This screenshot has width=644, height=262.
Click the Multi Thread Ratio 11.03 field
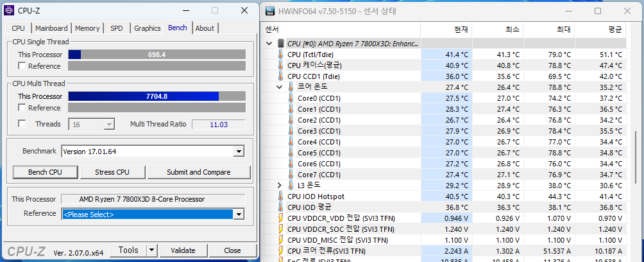coord(219,124)
